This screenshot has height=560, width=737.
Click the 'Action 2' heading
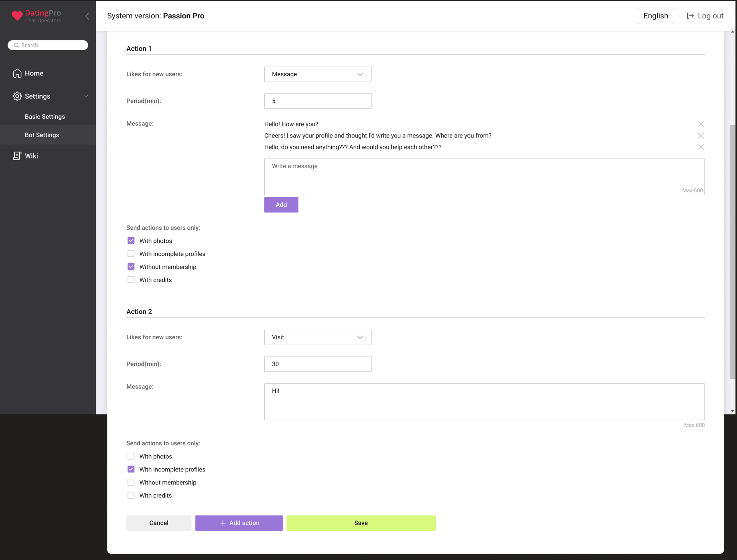click(139, 312)
